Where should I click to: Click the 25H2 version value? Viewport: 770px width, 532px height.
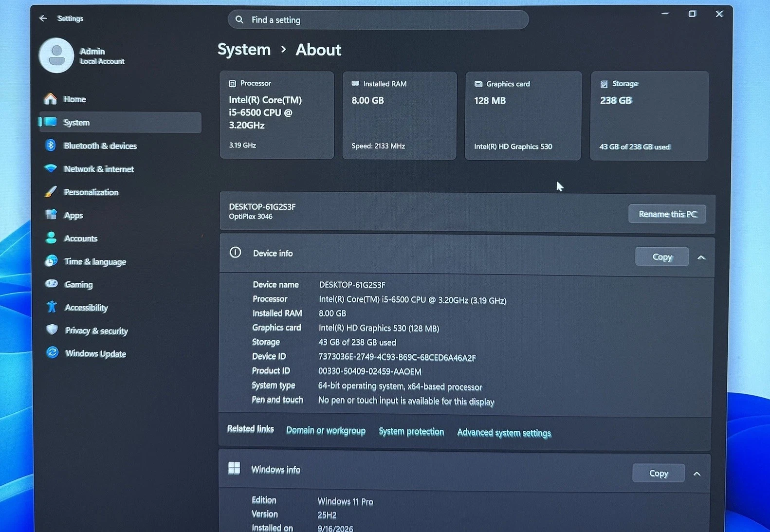(327, 515)
